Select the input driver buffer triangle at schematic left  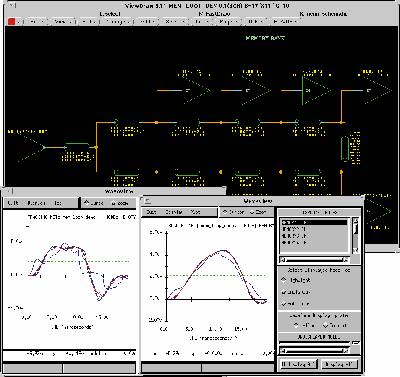tap(31, 147)
